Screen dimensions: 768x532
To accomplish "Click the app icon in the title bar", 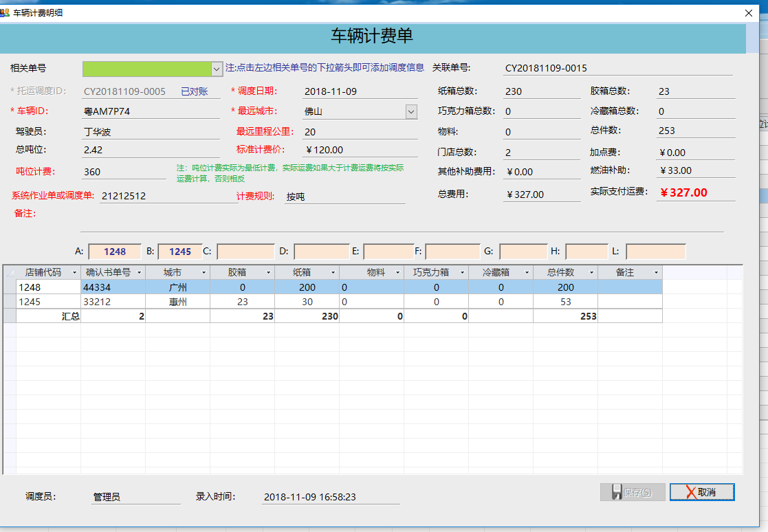I will pos(5,13).
